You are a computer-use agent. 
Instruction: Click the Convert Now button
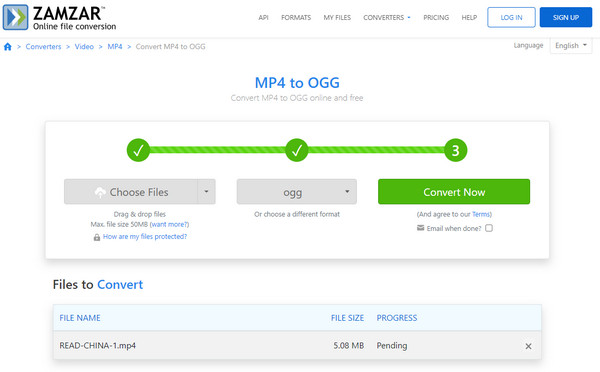coord(454,191)
